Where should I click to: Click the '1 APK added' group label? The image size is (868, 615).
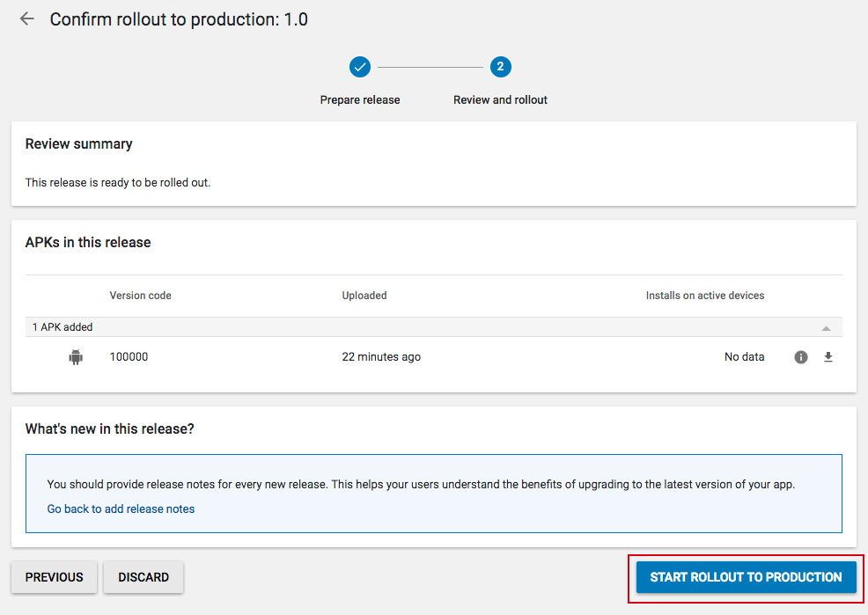(63, 327)
